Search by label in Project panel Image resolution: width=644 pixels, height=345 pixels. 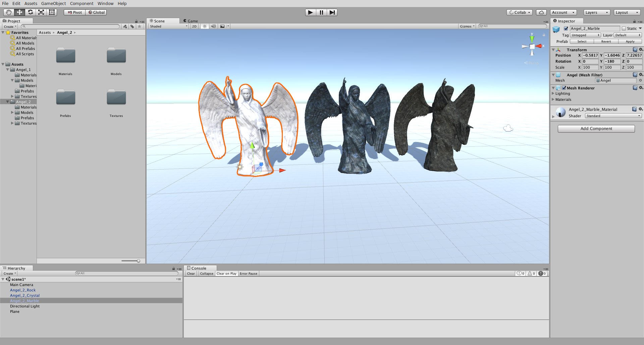click(132, 26)
